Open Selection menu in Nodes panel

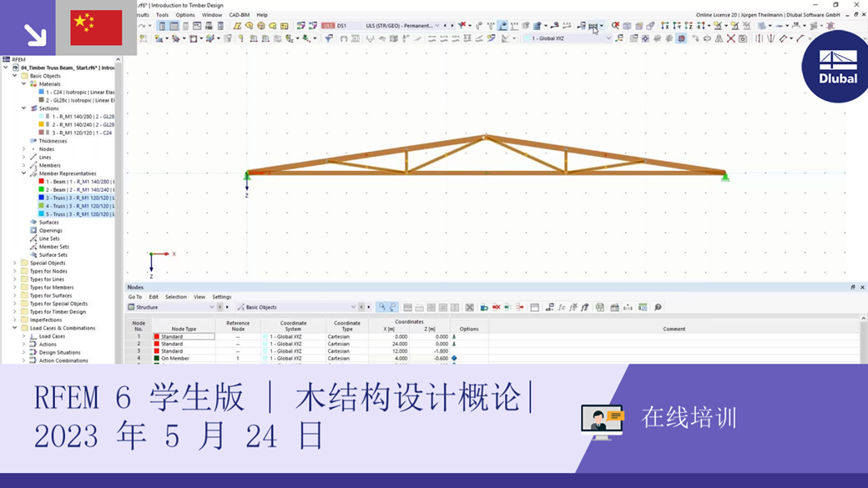tap(175, 297)
